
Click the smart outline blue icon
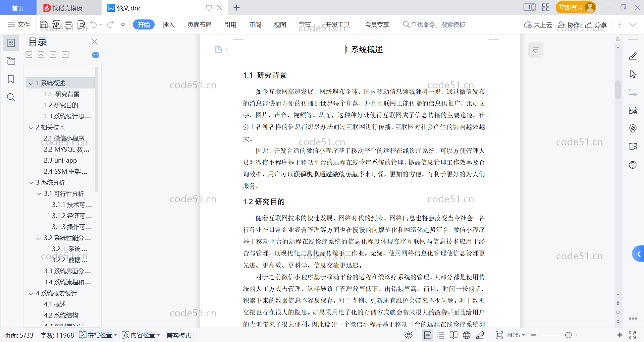point(96,55)
